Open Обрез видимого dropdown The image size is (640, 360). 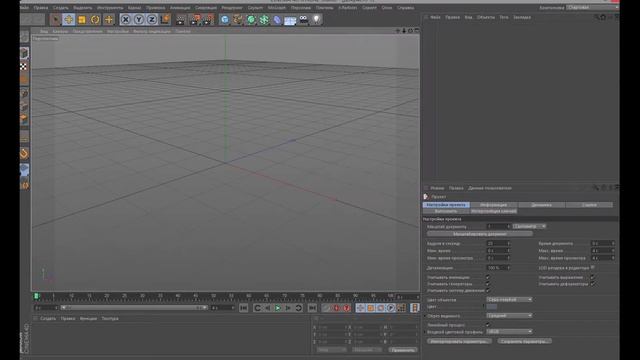pyautogui.click(x=509, y=316)
